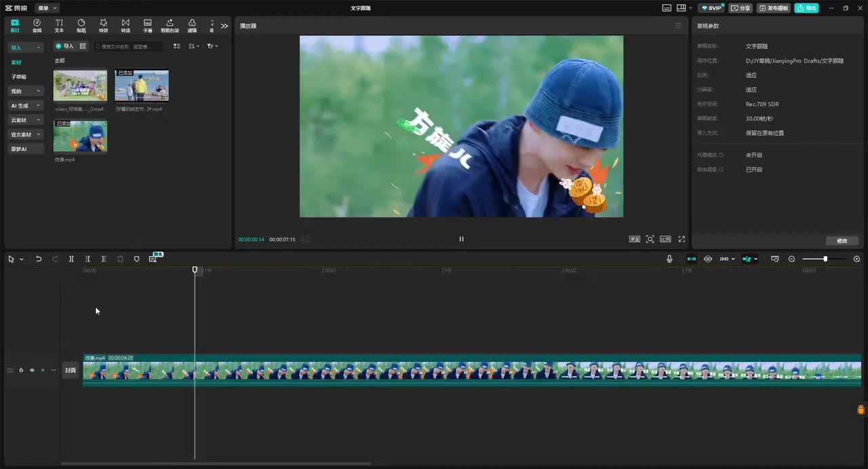Open the 转场 (Transitions) tab icon

point(125,25)
